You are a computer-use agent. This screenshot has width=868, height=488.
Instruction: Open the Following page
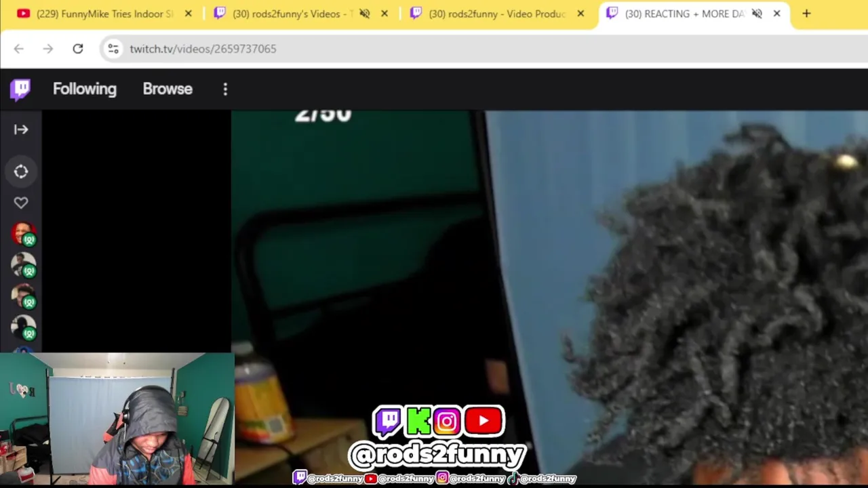coord(85,89)
